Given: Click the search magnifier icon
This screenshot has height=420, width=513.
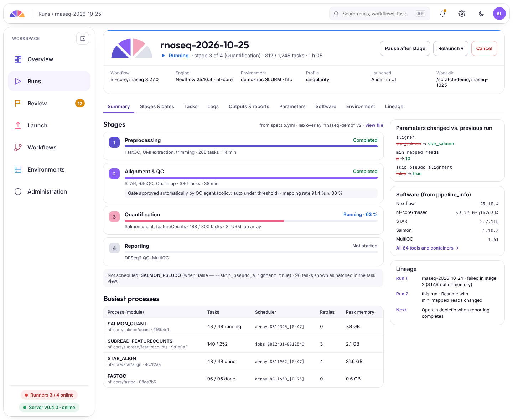Looking at the screenshot, I should coord(336,14).
